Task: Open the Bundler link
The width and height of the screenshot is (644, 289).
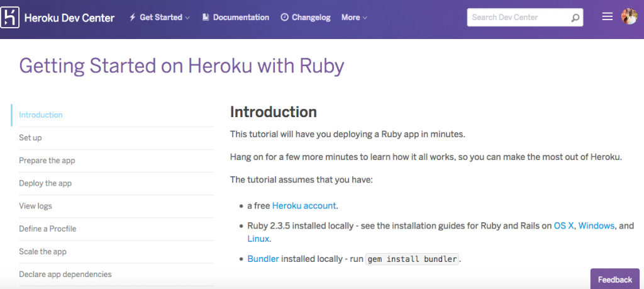Action: coord(264,259)
